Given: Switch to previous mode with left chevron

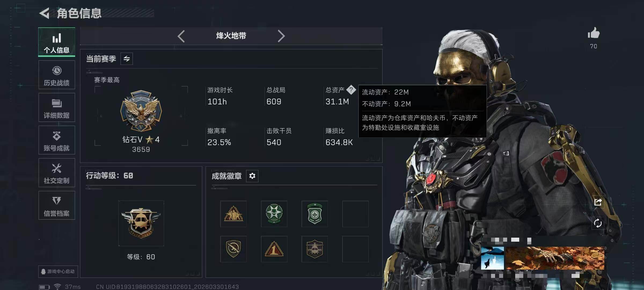Looking at the screenshot, I should [x=181, y=36].
